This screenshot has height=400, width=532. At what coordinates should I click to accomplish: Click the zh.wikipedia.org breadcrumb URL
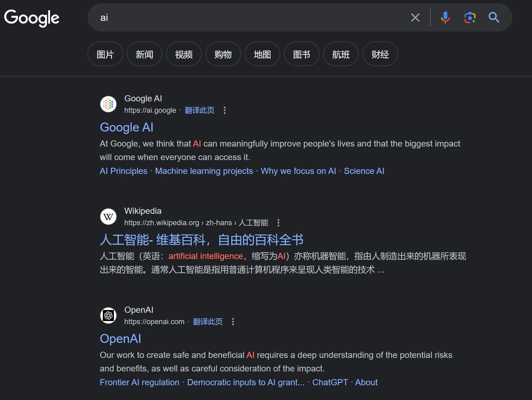click(196, 223)
